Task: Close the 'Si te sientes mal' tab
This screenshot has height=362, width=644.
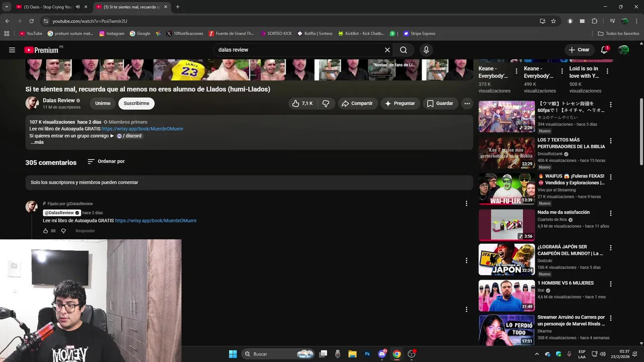Action: pos(166,7)
